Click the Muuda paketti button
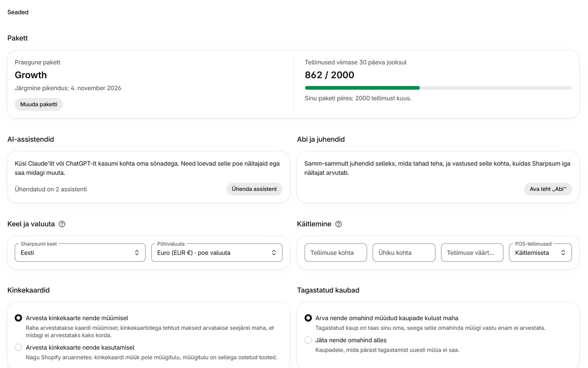 click(39, 104)
